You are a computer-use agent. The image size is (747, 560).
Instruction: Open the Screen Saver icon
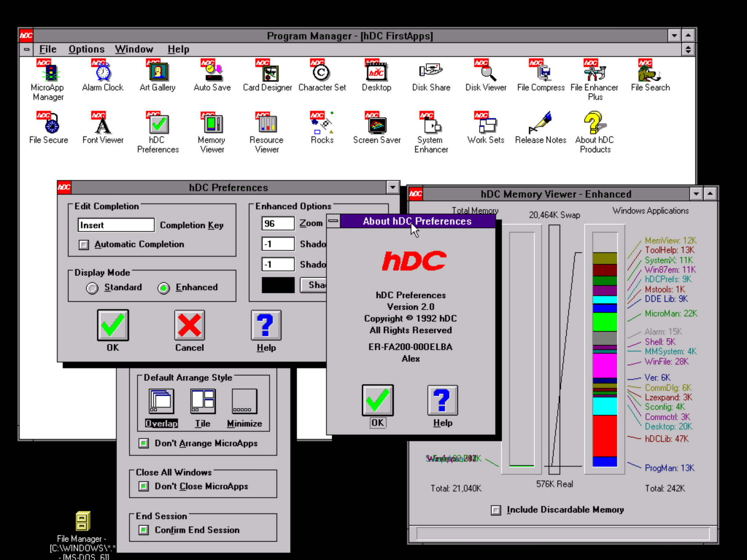pyautogui.click(x=376, y=125)
